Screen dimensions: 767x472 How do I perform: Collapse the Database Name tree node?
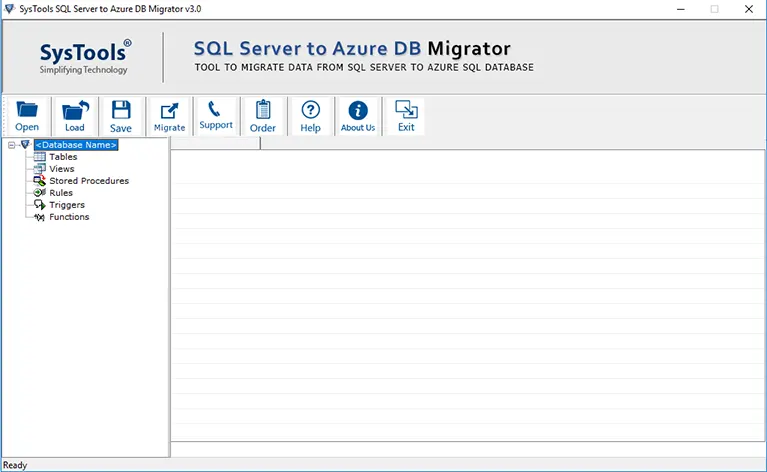[x=12, y=145]
